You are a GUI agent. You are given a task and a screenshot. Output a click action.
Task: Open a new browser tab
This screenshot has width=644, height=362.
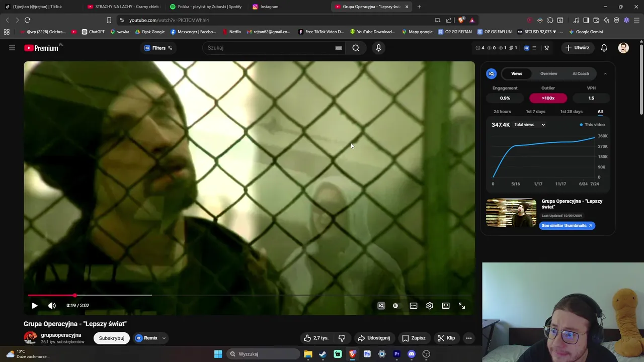click(419, 7)
